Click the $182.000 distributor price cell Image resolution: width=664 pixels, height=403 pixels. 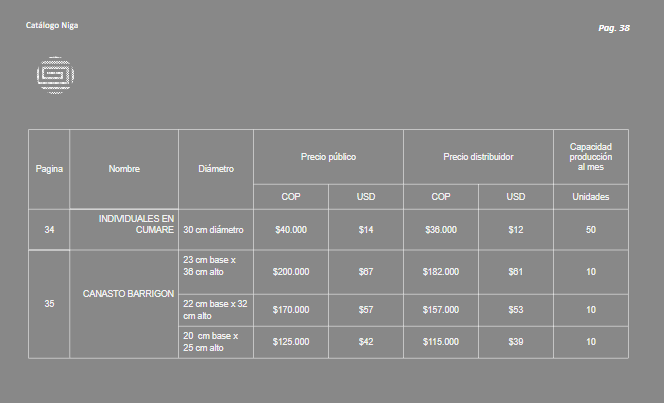pos(441,272)
